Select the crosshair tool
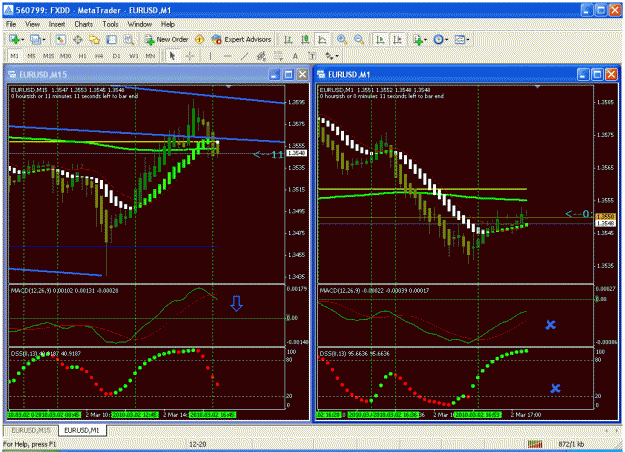The height and width of the screenshot is (452, 625). 190,56
